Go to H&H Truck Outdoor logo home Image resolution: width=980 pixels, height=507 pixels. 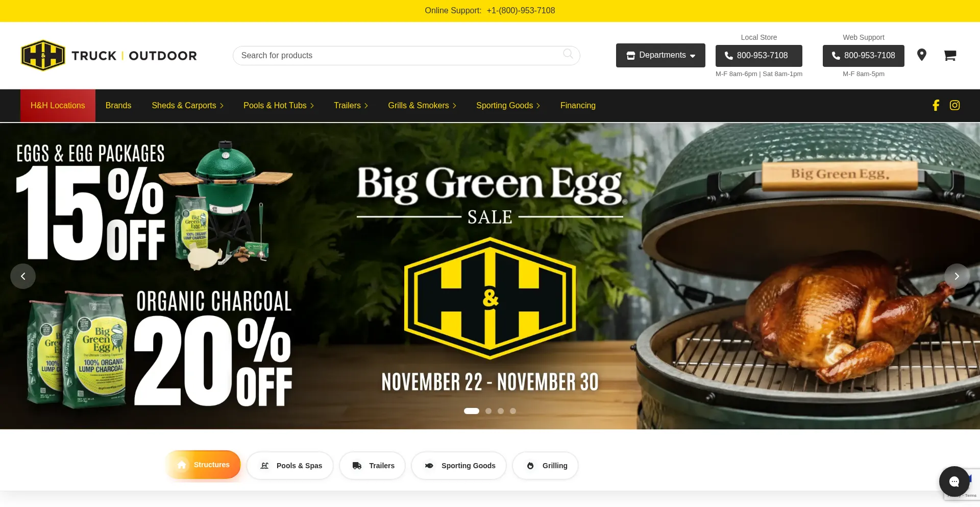[109, 55]
